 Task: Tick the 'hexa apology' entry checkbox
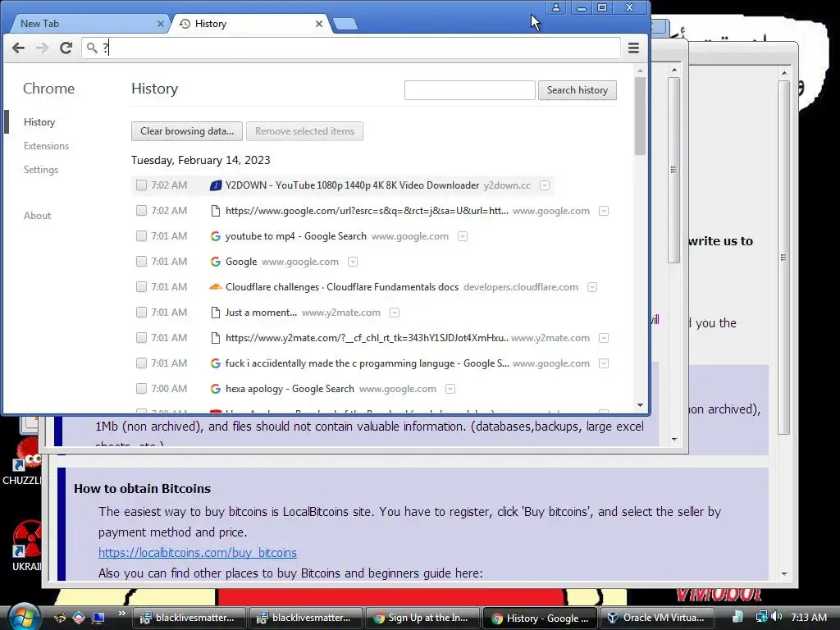coord(141,389)
